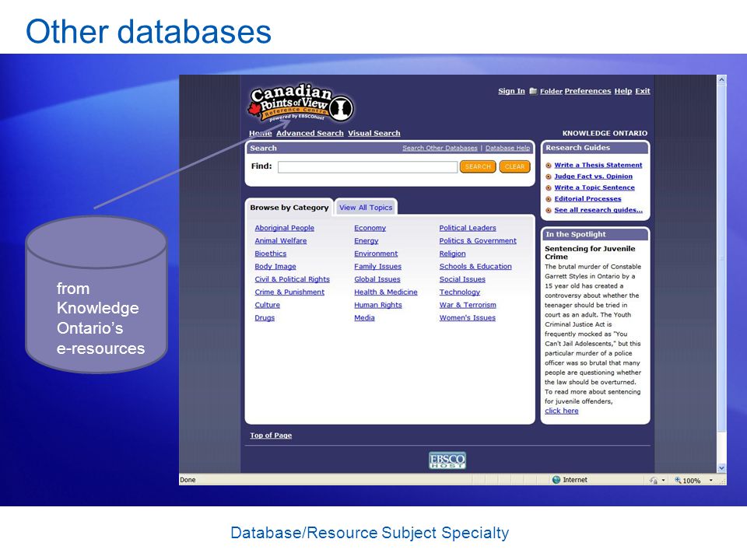
Task: Go to the Home link
Action: point(260,133)
